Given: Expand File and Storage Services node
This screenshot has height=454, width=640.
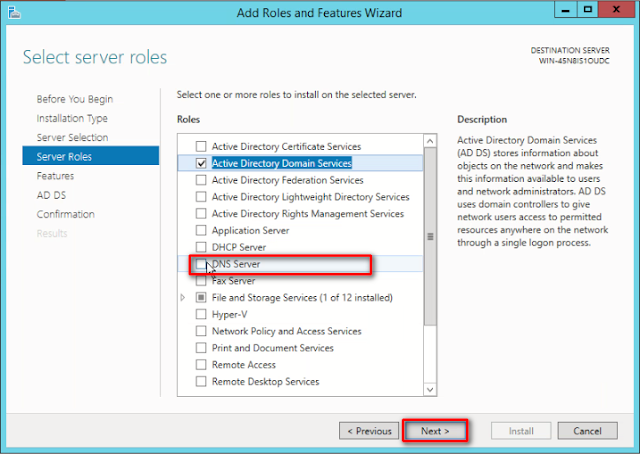Looking at the screenshot, I should click(x=183, y=298).
